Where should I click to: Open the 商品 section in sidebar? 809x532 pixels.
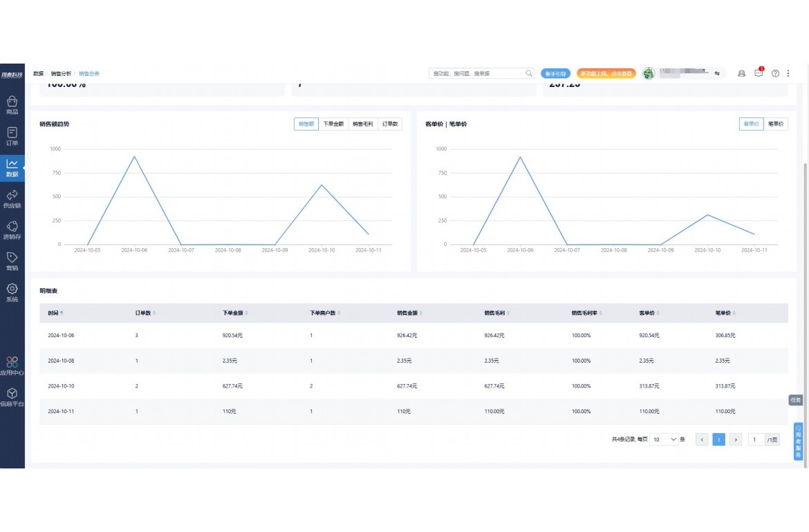coord(12,105)
